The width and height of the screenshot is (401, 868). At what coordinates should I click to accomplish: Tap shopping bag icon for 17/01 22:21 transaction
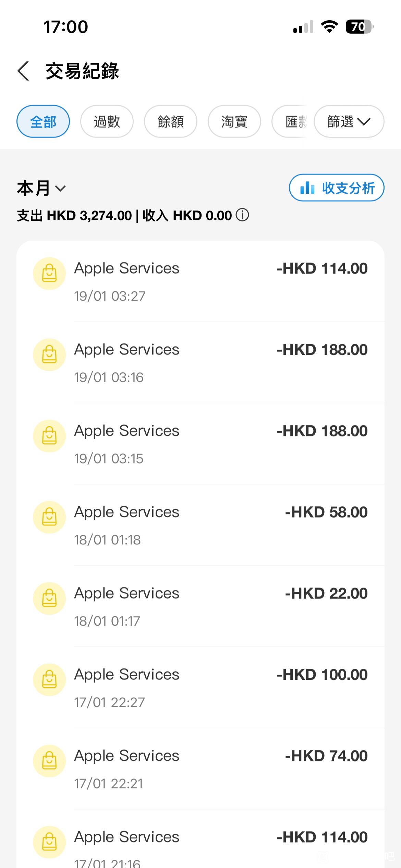pos(49,761)
